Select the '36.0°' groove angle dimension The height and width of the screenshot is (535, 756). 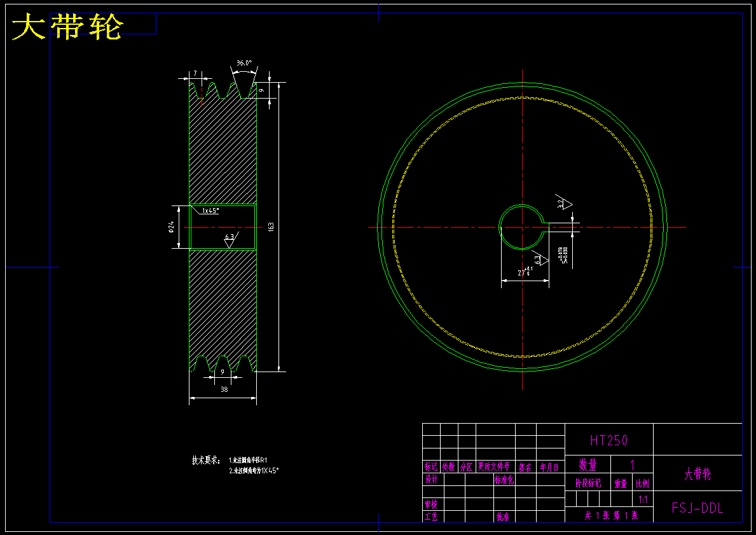[244, 63]
